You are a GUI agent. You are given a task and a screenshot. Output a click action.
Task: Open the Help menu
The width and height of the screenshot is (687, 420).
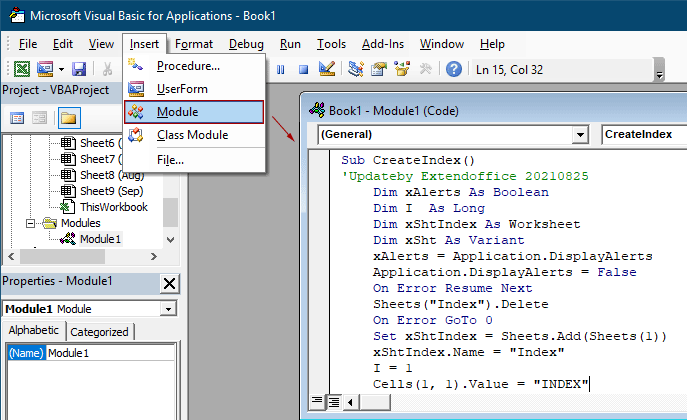click(x=492, y=44)
